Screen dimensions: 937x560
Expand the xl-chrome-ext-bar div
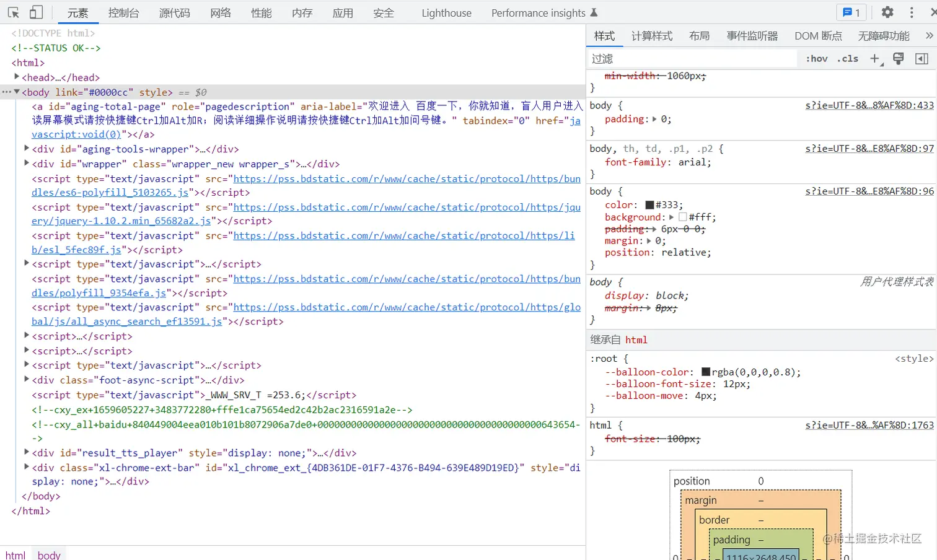click(27, 466)
